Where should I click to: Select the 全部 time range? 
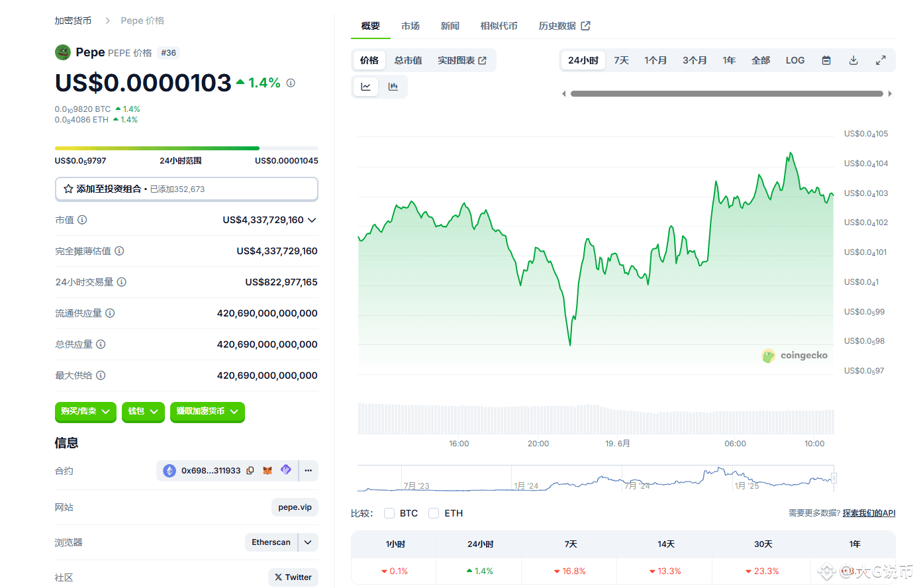pyautogui.click(x=761, y=60)
